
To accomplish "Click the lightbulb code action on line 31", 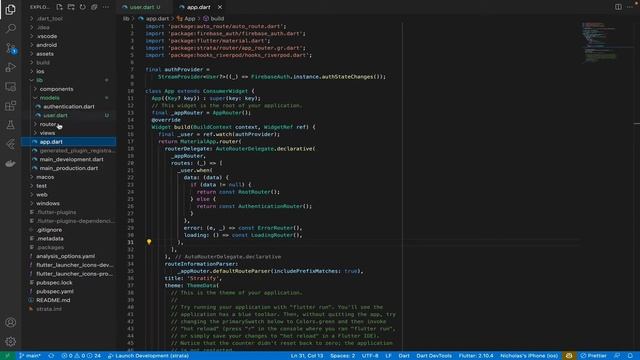I will coord(149,242).
